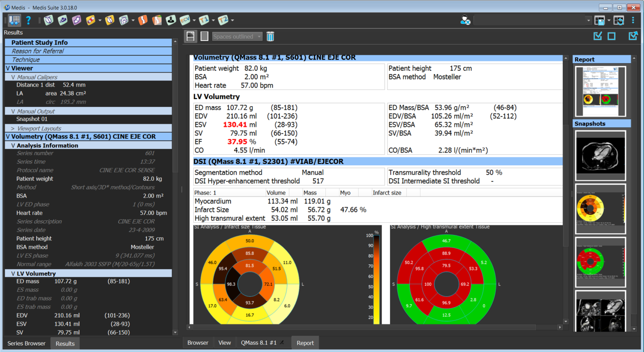
Task: Click the reset layout icon
Action: [619, 20]
